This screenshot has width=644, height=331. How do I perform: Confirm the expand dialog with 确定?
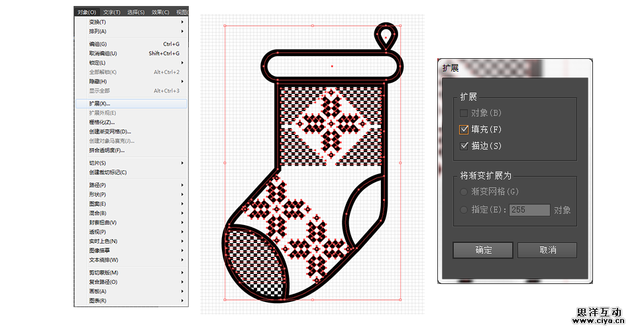pos(483,250)
